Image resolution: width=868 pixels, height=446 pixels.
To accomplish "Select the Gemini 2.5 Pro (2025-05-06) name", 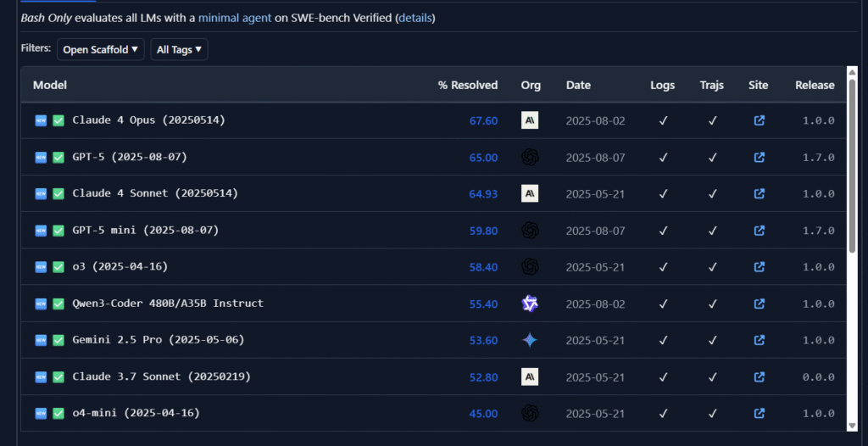I will 159,340.
